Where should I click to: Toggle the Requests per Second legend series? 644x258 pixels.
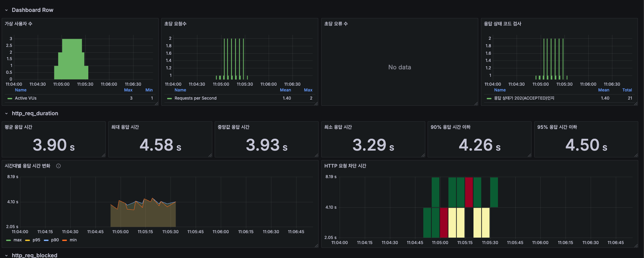pos(195,98)
